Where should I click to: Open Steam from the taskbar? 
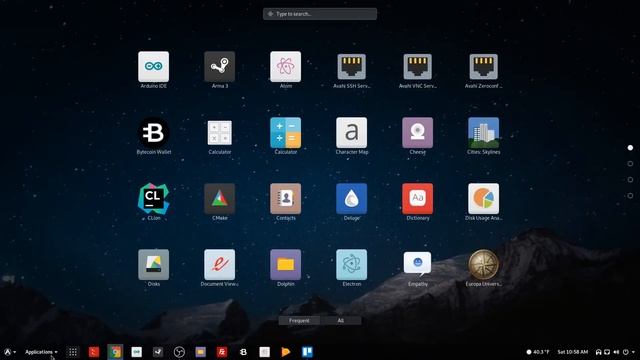pyautogui.click(x=158, y=352)
